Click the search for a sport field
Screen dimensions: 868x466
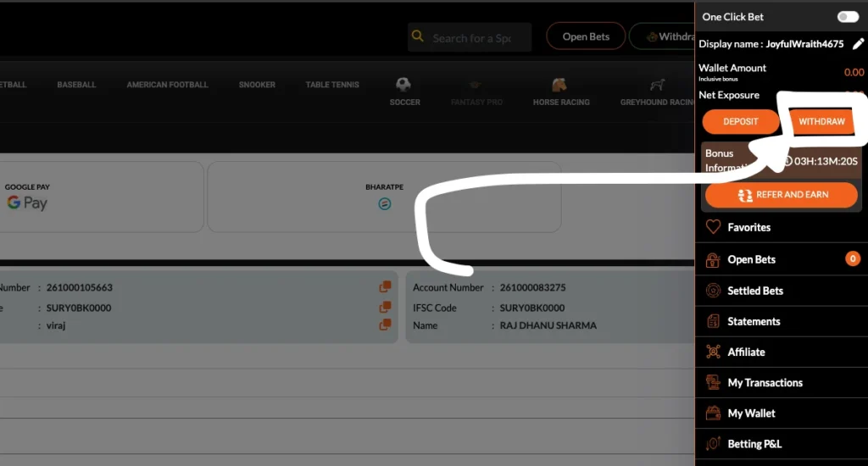(479, 38)
